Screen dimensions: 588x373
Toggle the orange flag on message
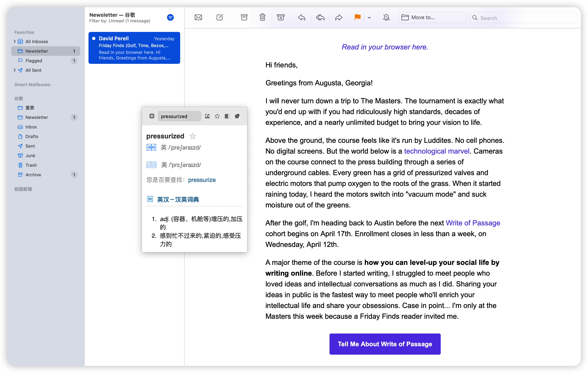coord(357,17)
